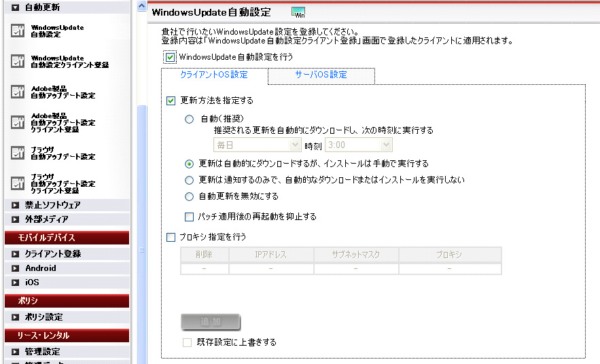The image size is (600, 364).
Task: Open ブラウザ 自動アップデート設定 icon
Action: [18, 153]
